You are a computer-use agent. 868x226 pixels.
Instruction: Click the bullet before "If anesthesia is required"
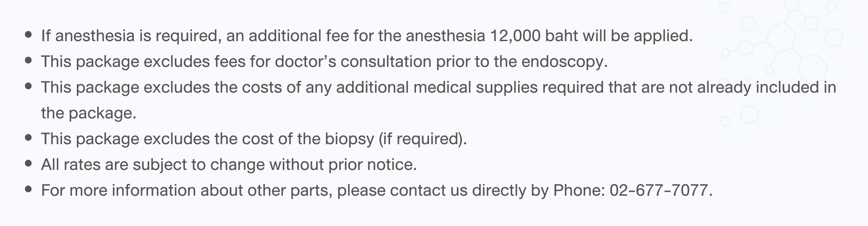pos(29,34)
